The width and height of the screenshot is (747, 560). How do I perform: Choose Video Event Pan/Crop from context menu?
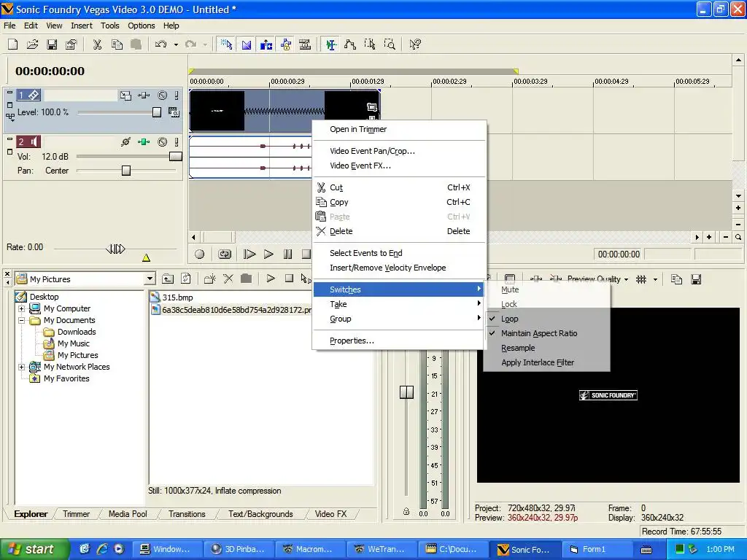point(399,151)
